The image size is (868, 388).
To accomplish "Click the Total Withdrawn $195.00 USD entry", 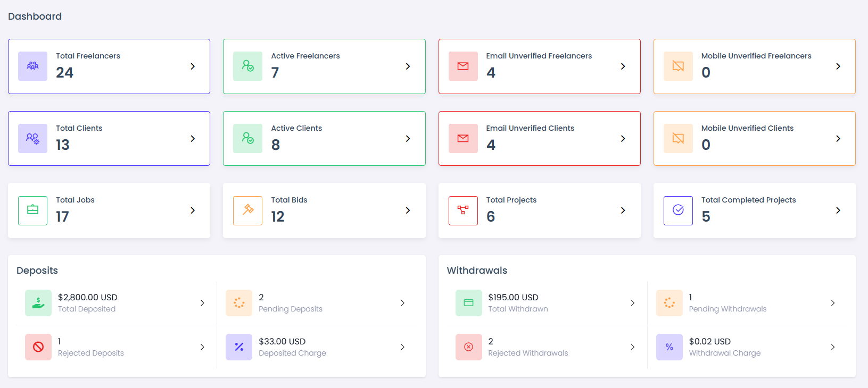I will [x=513, y=298].
